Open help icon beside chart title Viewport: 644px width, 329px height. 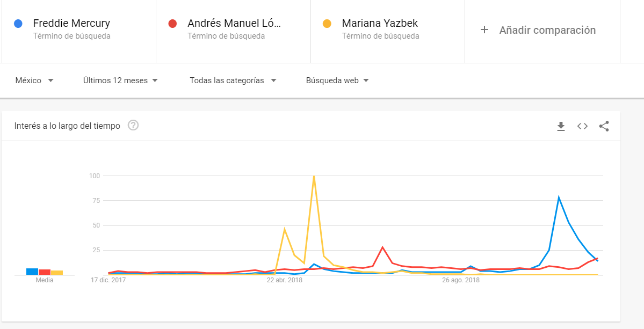click(x=133, y=126)
